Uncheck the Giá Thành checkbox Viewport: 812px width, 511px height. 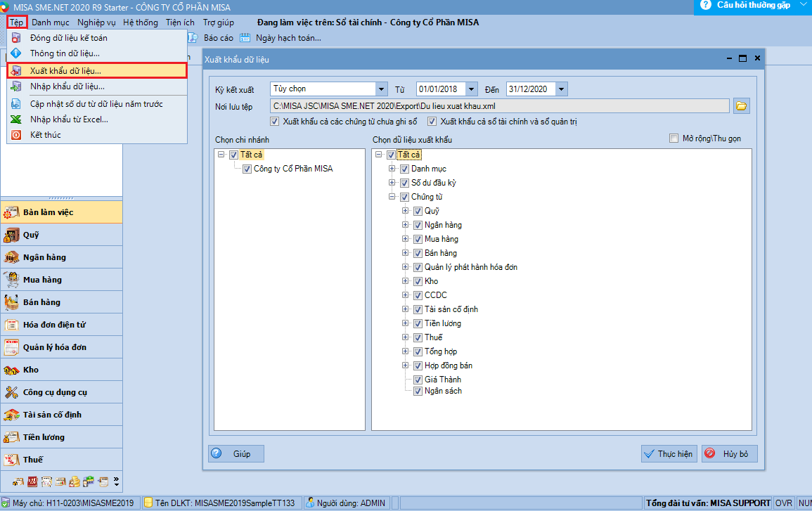[x=418, y=380]
